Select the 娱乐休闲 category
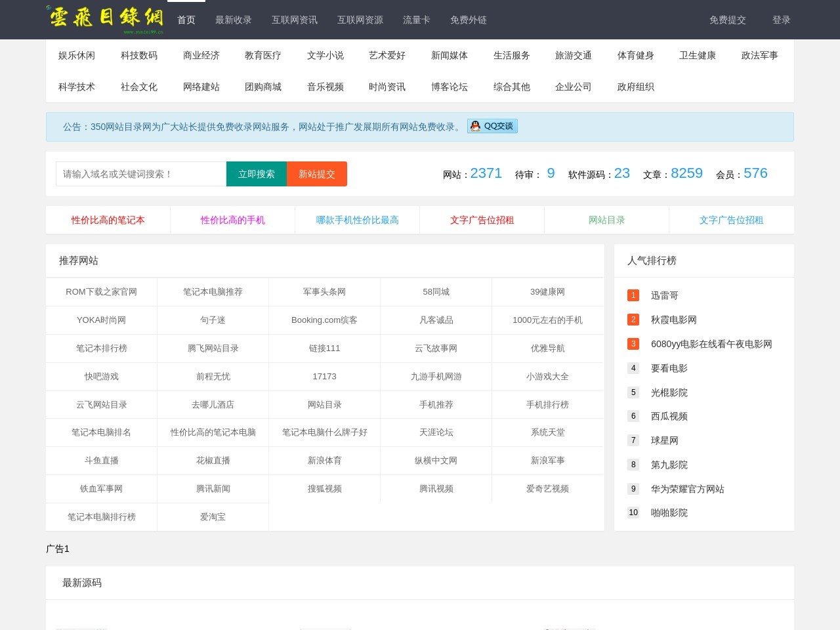The width and height of the screenshot is (840, 630). (x=77, y=55)
